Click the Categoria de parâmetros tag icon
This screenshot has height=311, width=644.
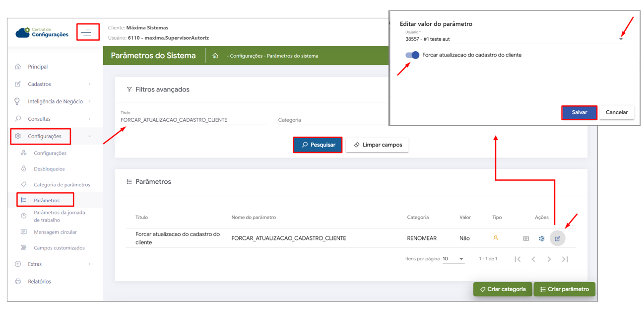point(24,184)
